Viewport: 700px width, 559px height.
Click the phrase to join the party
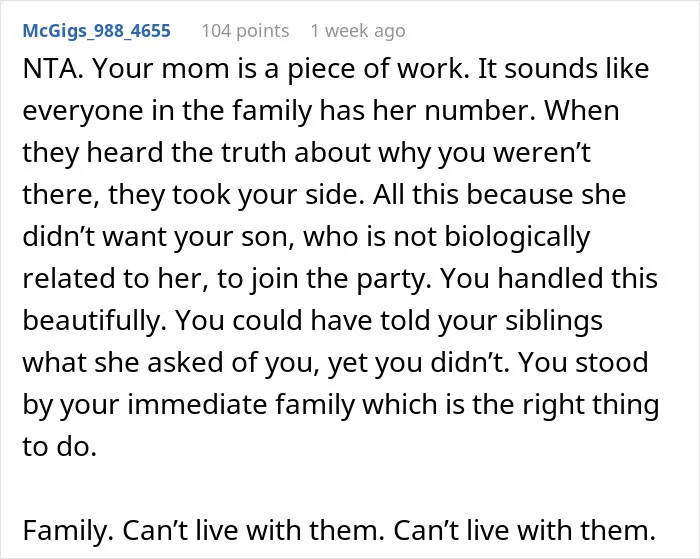tap(324, 279)
